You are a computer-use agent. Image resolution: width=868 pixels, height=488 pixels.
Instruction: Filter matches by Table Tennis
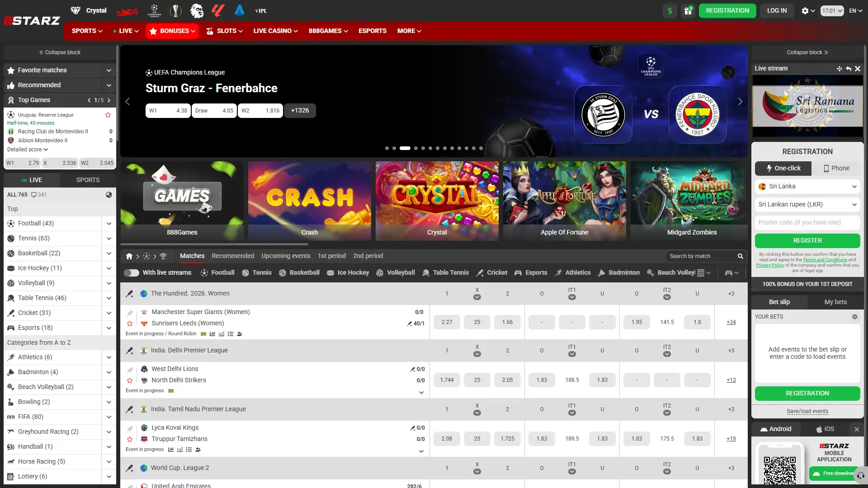click(x=445, y=273)
